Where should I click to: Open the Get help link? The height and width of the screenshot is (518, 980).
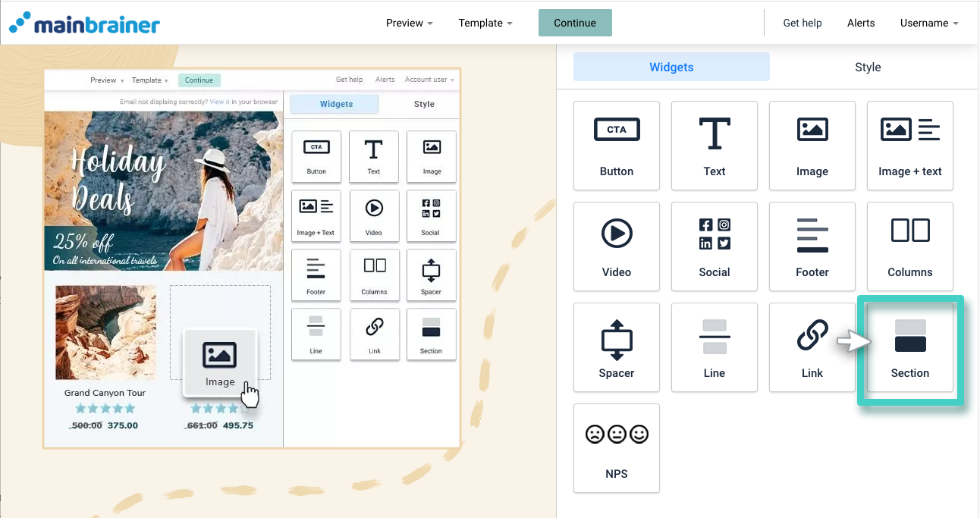coord(802,23)
